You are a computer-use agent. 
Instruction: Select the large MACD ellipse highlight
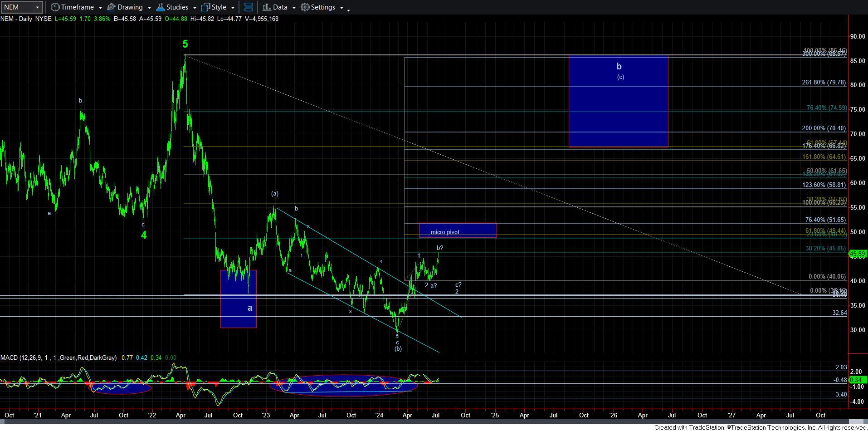tap(343, 385)
